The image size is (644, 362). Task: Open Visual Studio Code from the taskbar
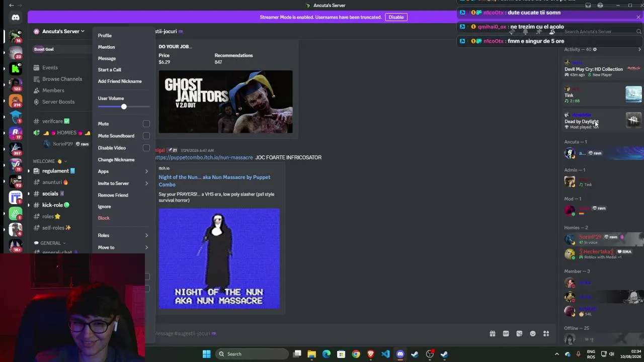[x=385, y=354]
